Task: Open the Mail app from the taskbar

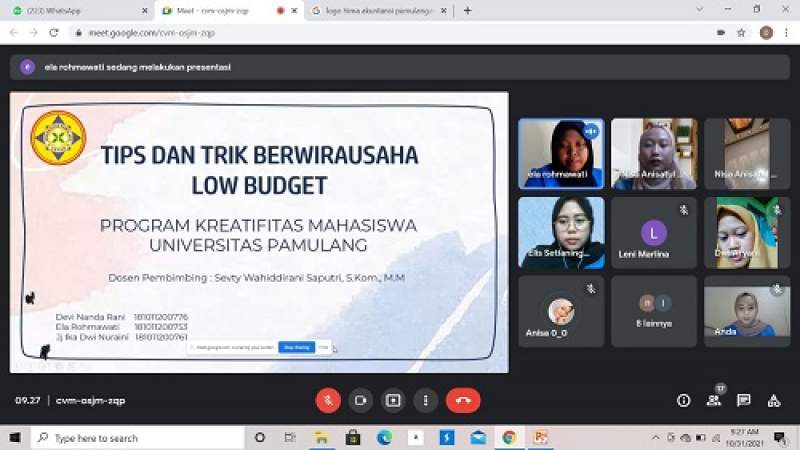Action: 478,438
